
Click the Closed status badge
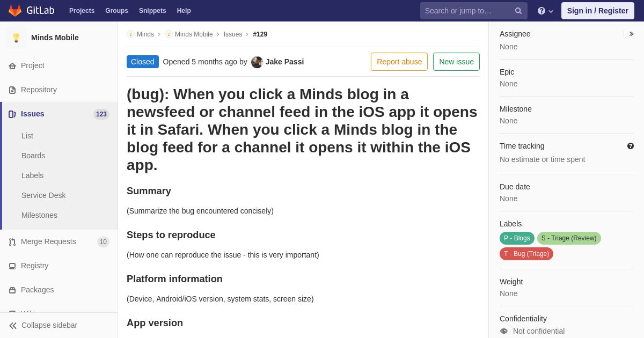(143, 62)
